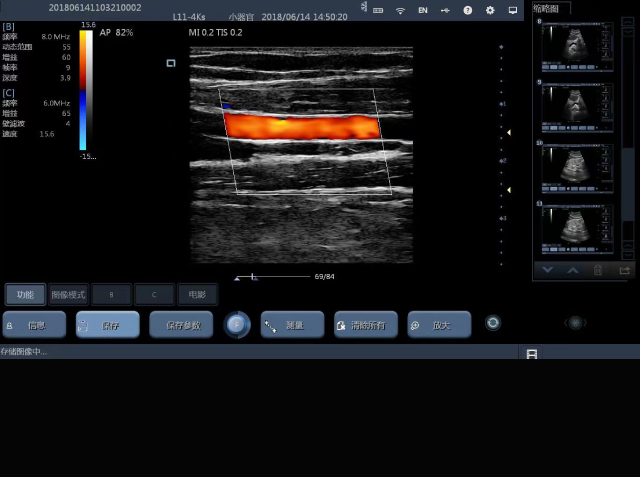The width and height of the screenshot is (640, 477).
Task: Click the WiFi status icon
Action: tap(401, 10)
